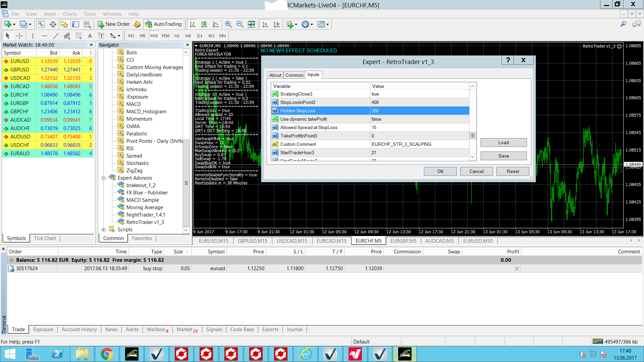Open the New Order window
Viewport: 644px width, 362px height.
coord(114,24)
